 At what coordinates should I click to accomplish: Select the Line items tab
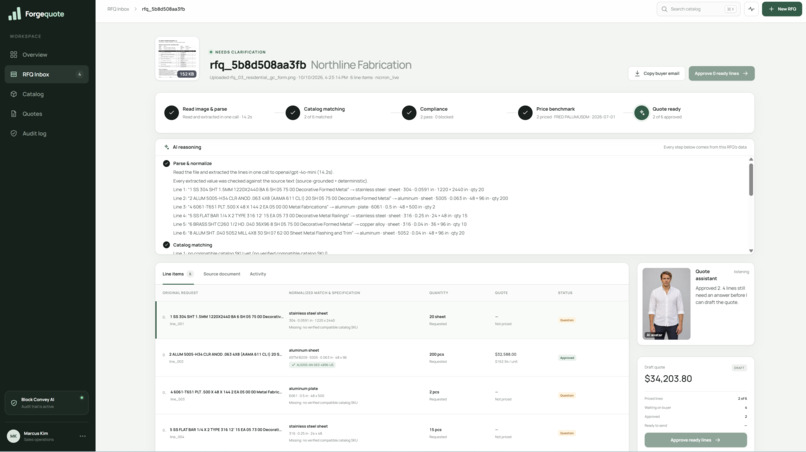[178, 274]
